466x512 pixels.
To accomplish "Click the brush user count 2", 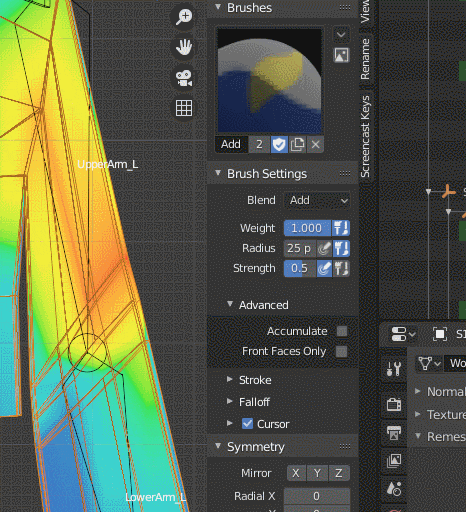I will (x=259, y=144).
